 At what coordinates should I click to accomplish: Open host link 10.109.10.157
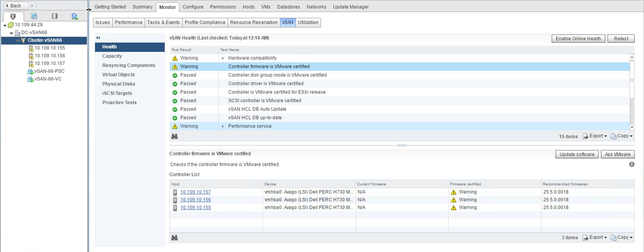(195, 192)
